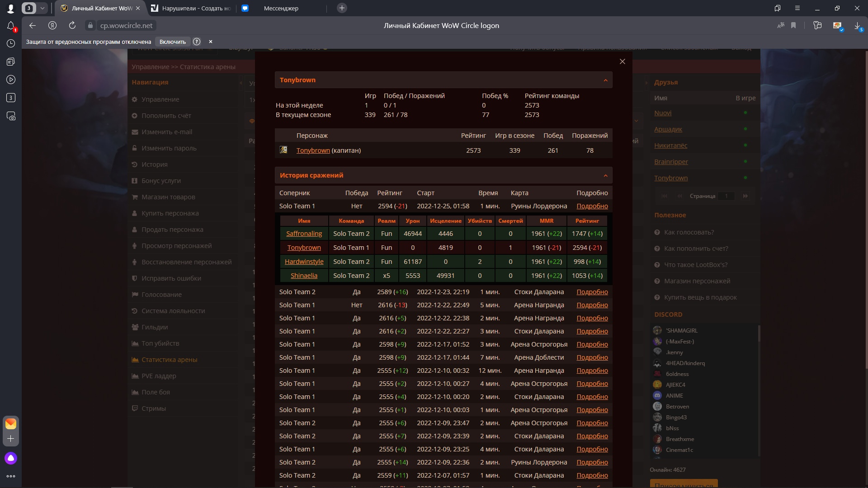This screenshot has width=868, height=488.
Task: Close the arena statistics popup
Action: pyautogui.click(x=623, y=61)
